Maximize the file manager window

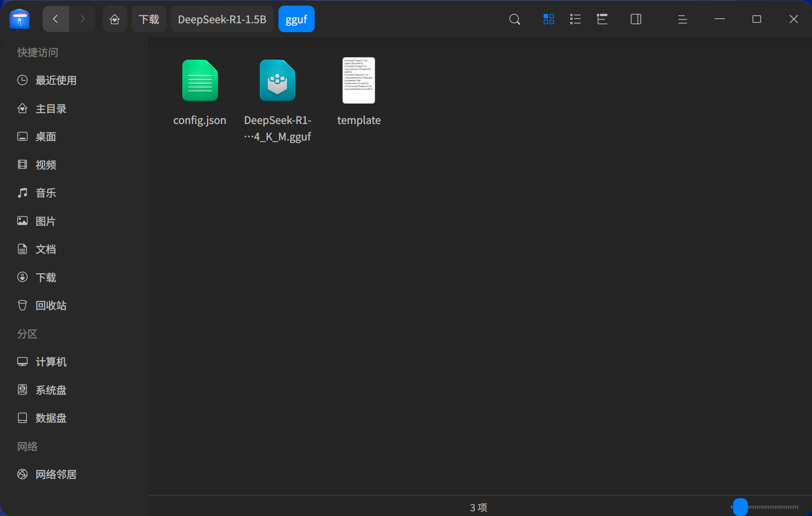(x=757, y=19)
